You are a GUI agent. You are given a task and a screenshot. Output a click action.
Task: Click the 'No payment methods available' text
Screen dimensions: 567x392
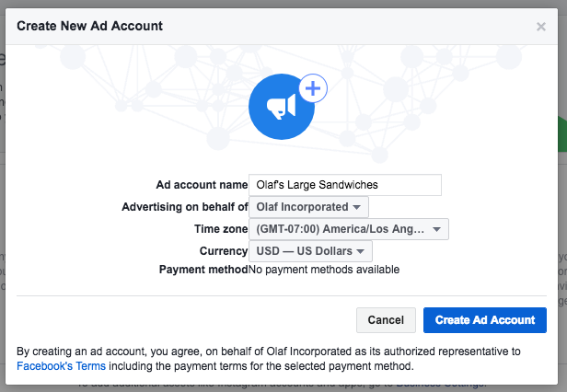pos(324,270)
